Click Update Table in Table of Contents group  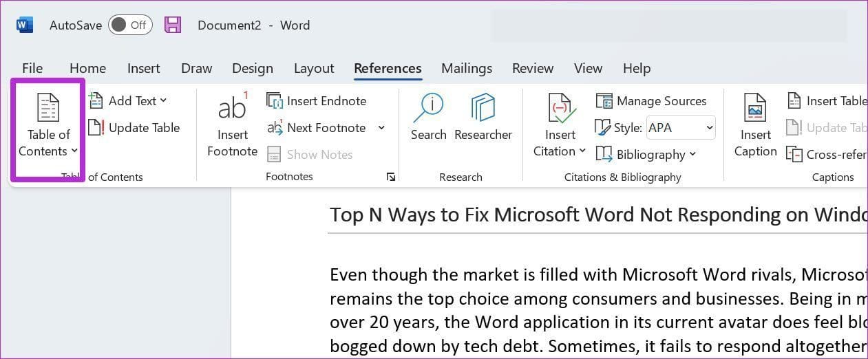(x=134, y=127)
